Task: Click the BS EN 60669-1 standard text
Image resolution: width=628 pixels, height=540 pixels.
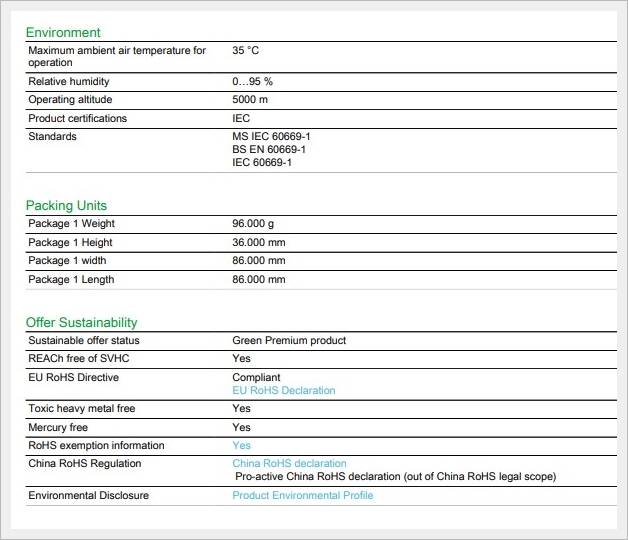Action: 268,150
